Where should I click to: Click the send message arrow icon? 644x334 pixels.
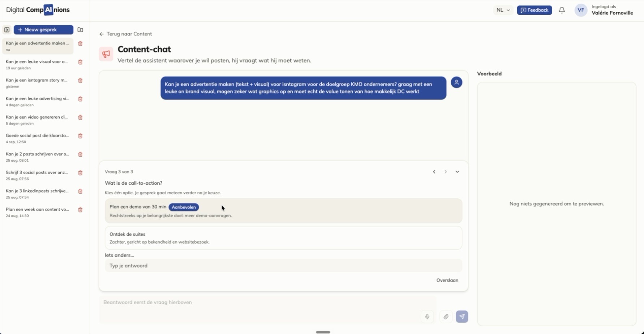pyautogui.click(x=462, y=317)
